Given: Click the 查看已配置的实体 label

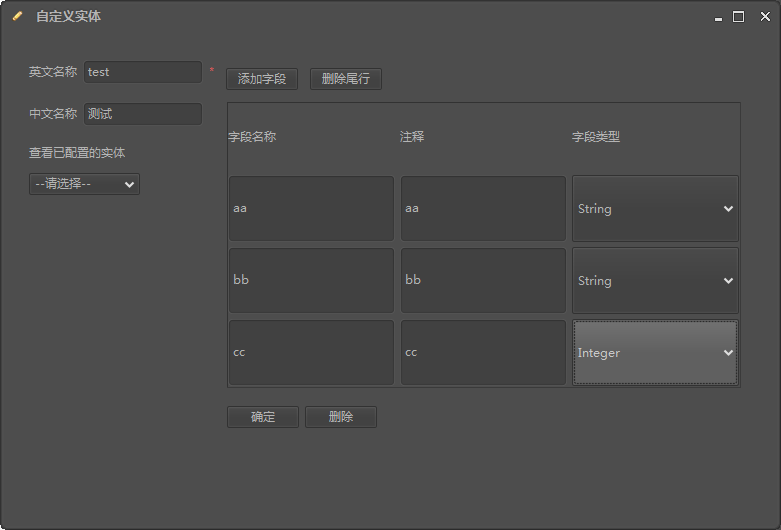Looking at the screenshot, I should tap(77, 152).
